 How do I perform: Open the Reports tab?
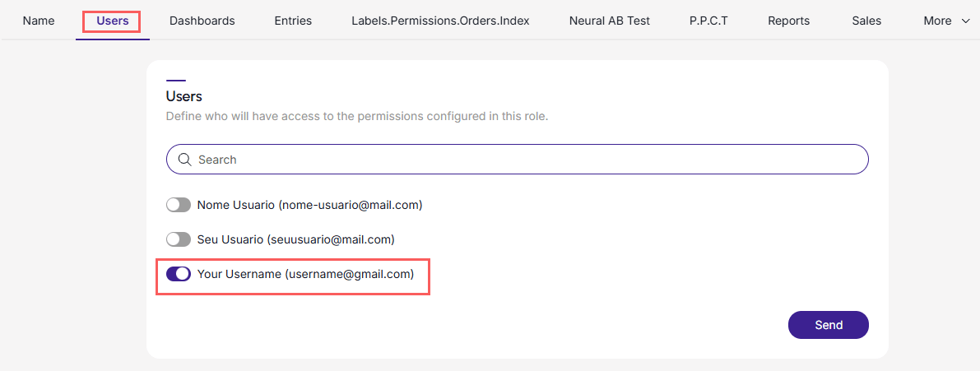789,21
